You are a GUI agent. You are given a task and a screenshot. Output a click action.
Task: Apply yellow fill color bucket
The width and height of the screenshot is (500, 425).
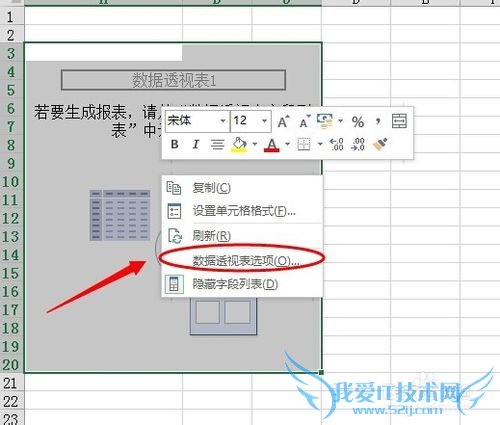coord(239,145)
